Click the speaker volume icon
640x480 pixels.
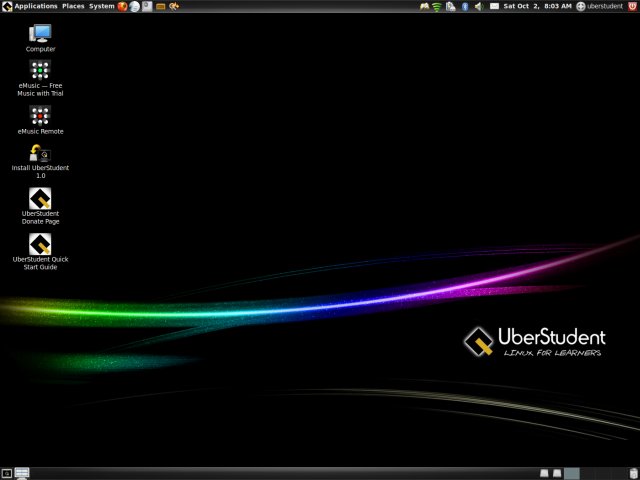pyautogui.click(x=479, y=6)
